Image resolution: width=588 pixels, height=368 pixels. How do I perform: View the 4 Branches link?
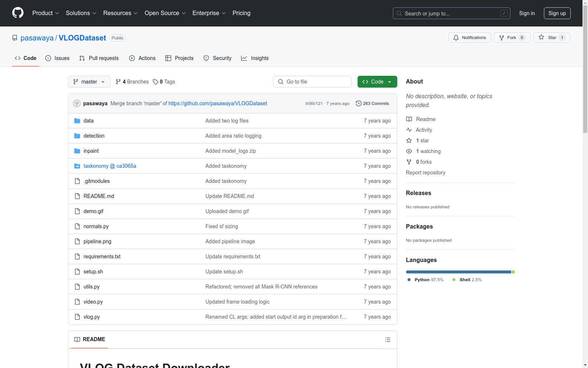pyautogui.click(x=132, y=82)
